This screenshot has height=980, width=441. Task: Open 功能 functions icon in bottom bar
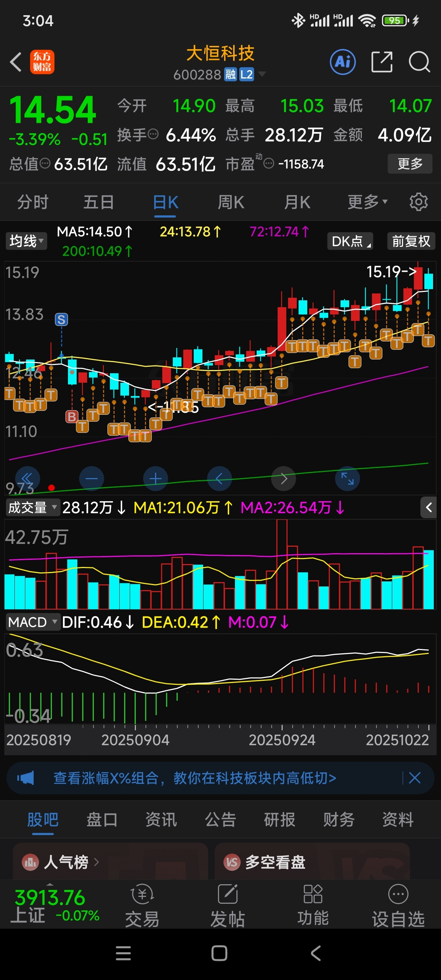click(x=313, y=906)
